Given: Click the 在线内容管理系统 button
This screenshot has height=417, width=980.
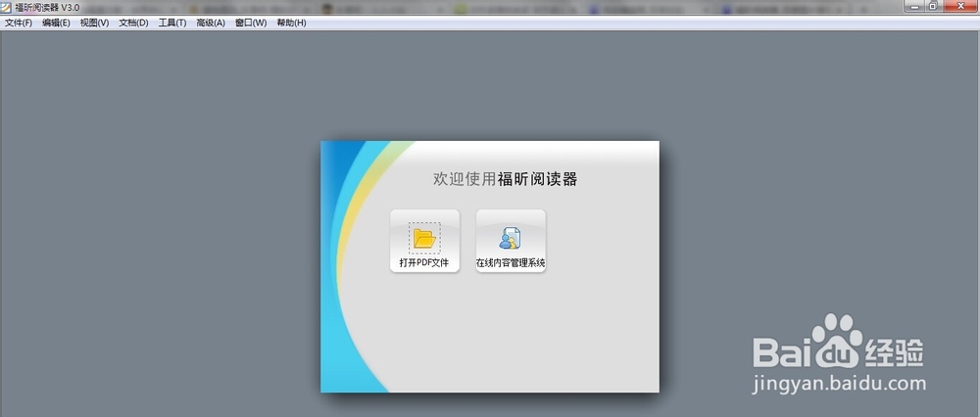Looking at the screenshot, I should (x=511, y=241).
